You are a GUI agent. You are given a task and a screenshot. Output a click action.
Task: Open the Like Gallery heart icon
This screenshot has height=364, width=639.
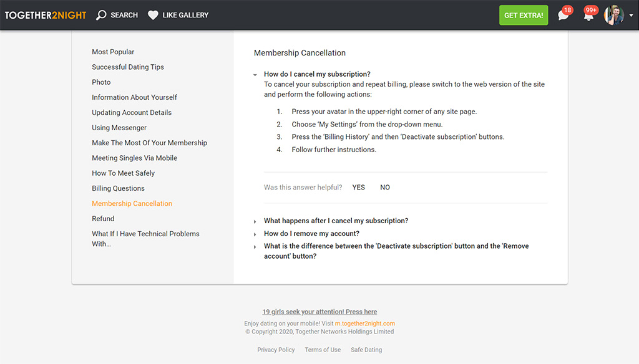pyautogui.click(x=153, y=14)
